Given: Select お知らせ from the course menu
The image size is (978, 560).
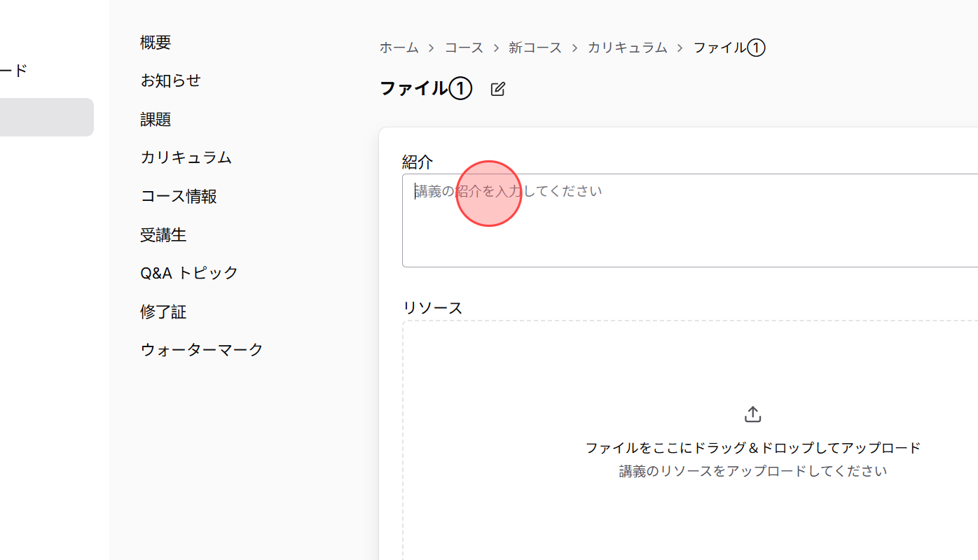Looking at the screenshot, I should [x=170, y=80].
